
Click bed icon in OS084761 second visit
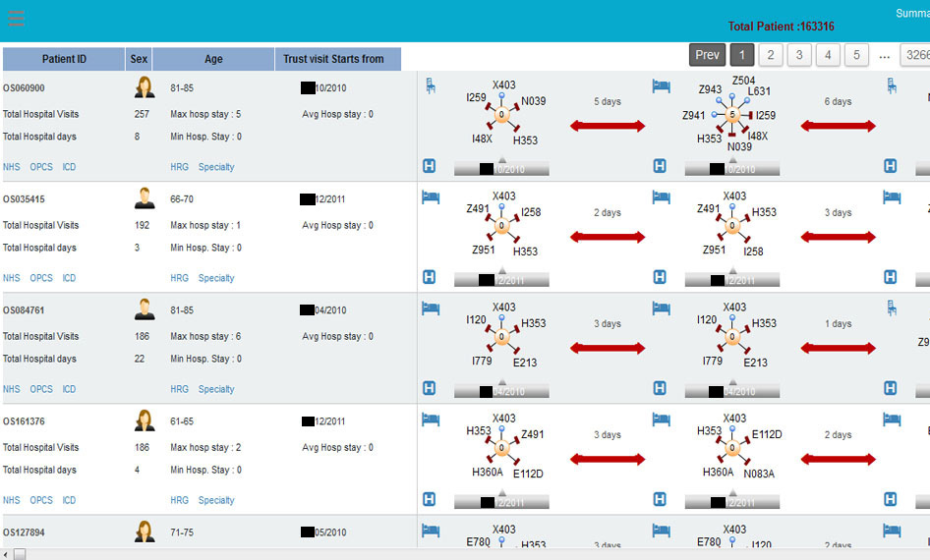(661, 308)
